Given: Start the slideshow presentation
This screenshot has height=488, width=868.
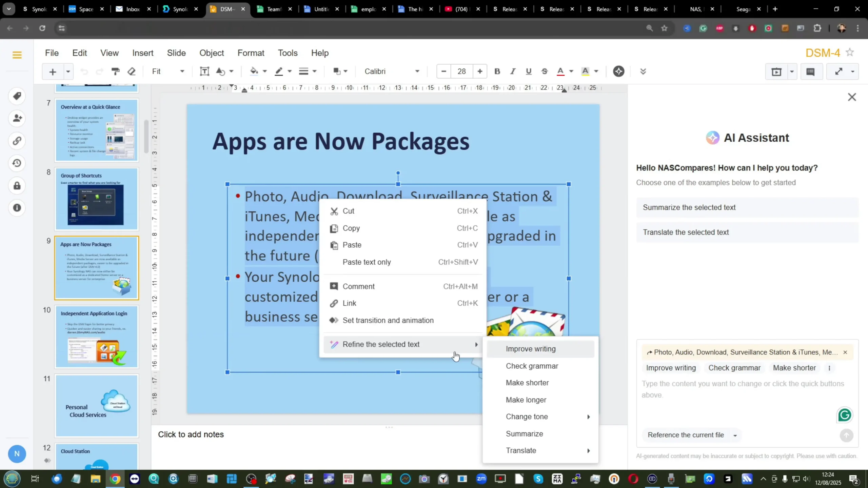Looking at the screenshot, I should 776,72.
